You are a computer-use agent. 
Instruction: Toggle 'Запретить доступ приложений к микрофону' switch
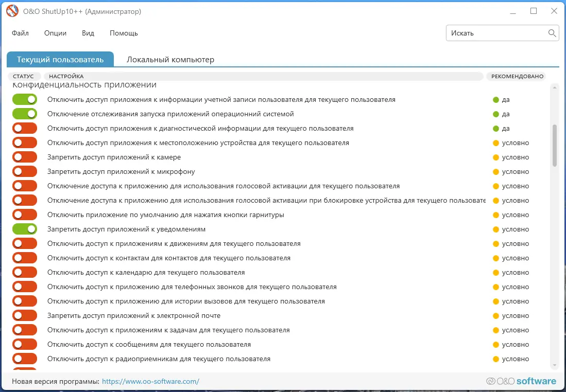pos(25,172)
